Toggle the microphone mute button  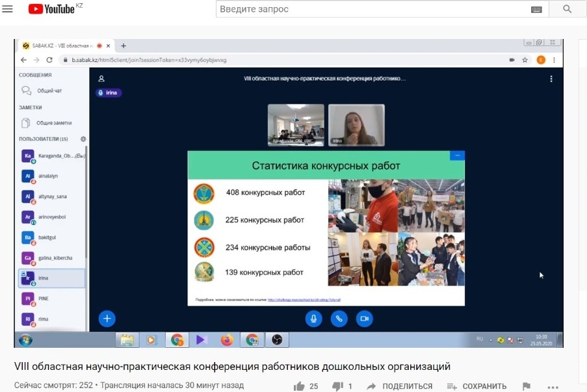(x=313, y=319)
